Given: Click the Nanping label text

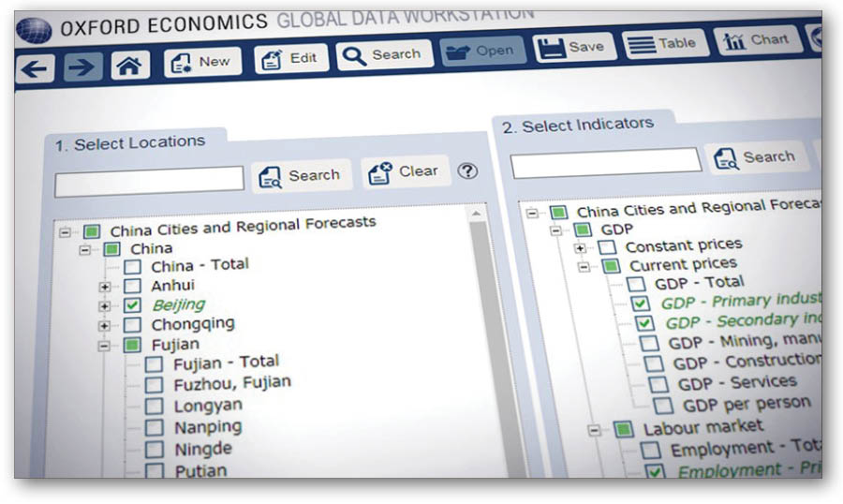Looking at the screenshot, I should pyautogui.click(x=208, y=427).
